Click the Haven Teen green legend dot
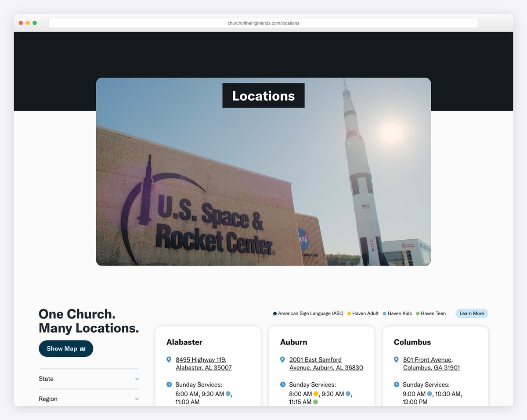 pyautogui.click(x=418, y=314)
